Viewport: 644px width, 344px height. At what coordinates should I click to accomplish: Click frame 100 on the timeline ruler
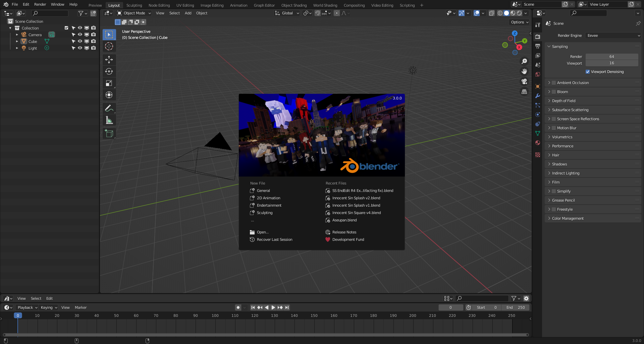click(215, 316)
